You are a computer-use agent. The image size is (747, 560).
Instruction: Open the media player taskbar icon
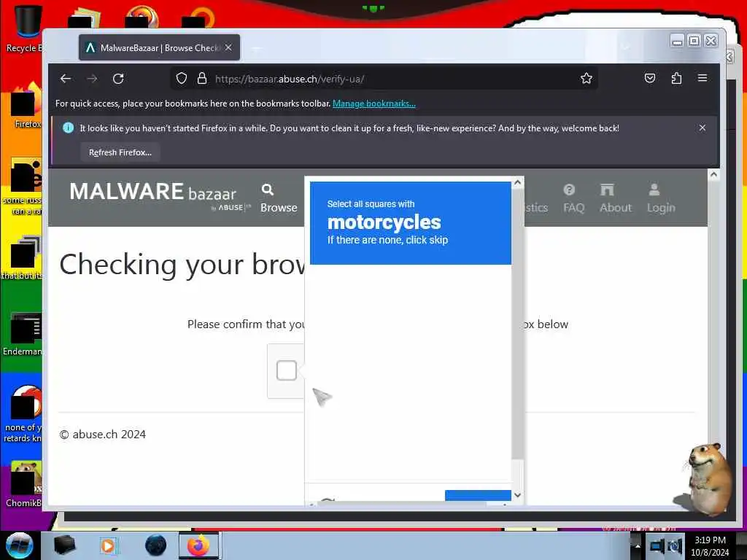click(108, 545)
